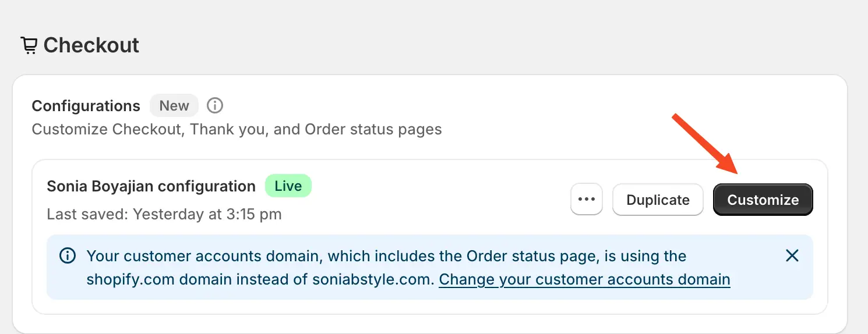868x334 pixels.
Task: Click the Checkout page heading
Action: click(91, 45)
